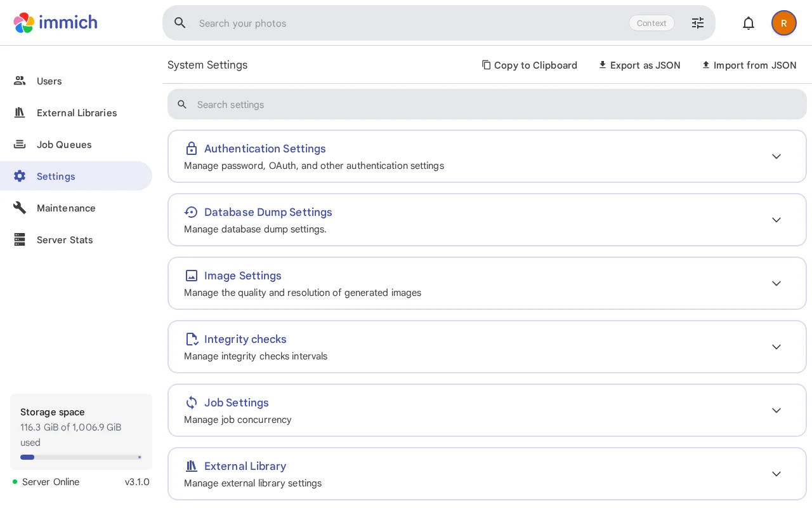812x508 pixels.
Task: Open the Maintenance page
Action: [x=76, y=208]
